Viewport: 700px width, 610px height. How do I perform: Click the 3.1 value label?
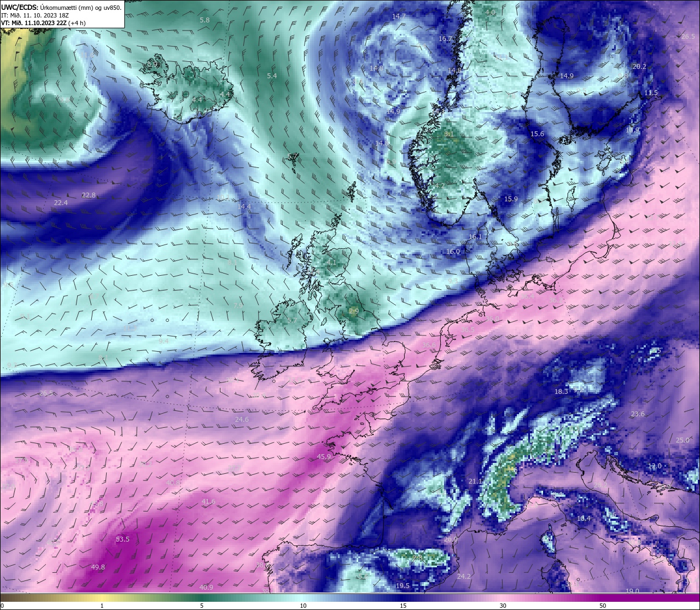click(x=449, y=134)
